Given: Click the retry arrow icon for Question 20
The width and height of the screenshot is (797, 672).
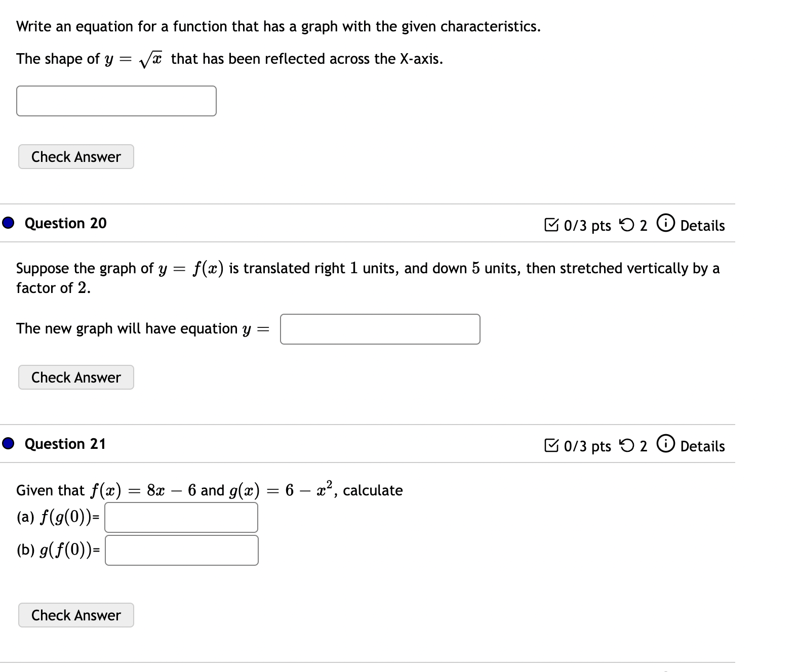Looking at the screenshot, I should point(627,225).
